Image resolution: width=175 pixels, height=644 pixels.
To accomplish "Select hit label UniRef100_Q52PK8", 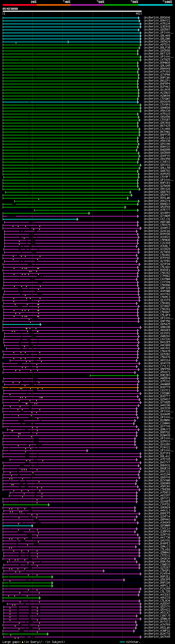I will [157, 207].
